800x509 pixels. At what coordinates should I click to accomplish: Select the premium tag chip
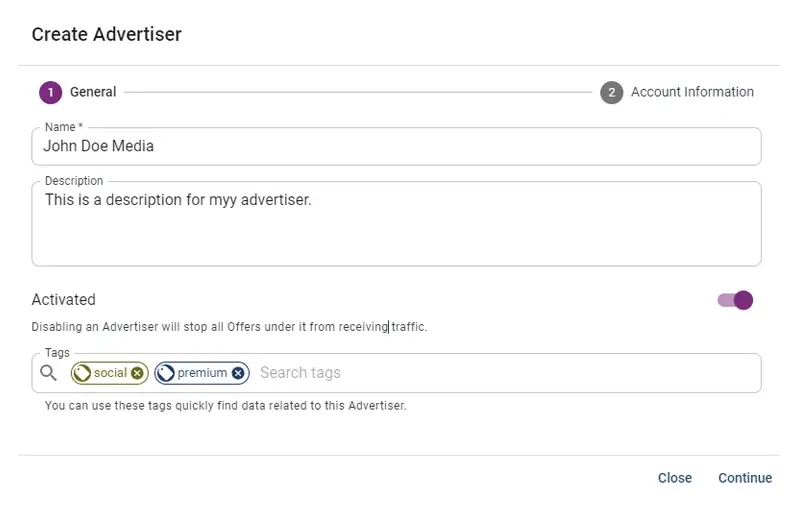tap(202, 373)
